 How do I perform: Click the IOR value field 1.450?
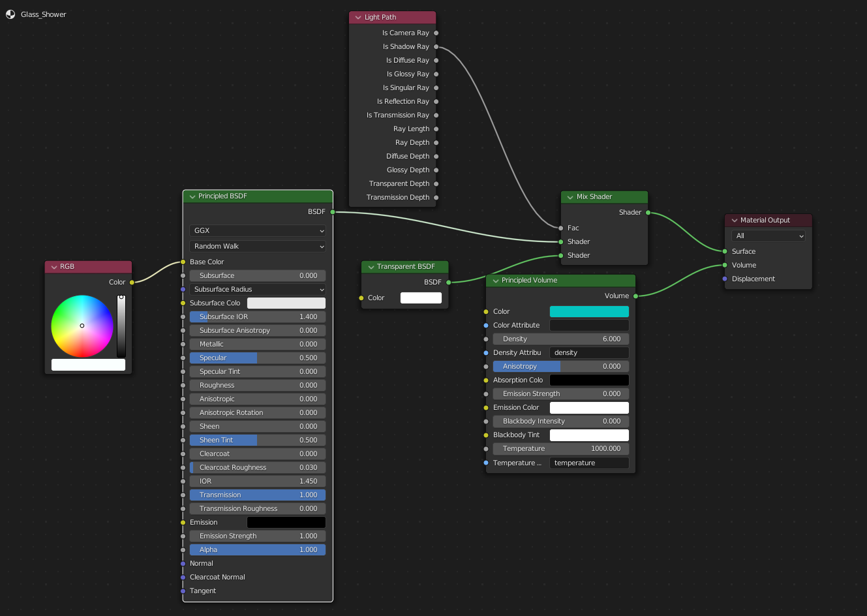coord(258,482)
